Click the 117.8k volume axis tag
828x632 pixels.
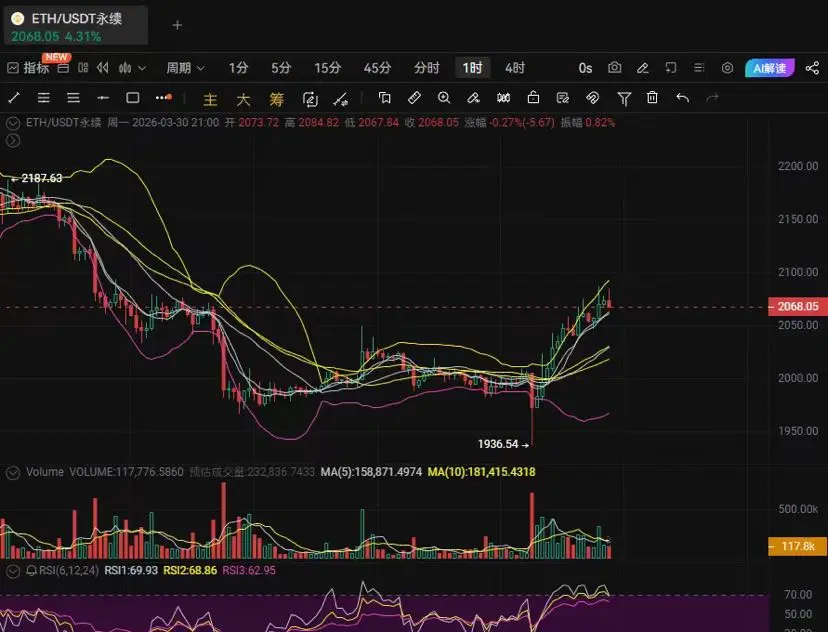point(797,546)
